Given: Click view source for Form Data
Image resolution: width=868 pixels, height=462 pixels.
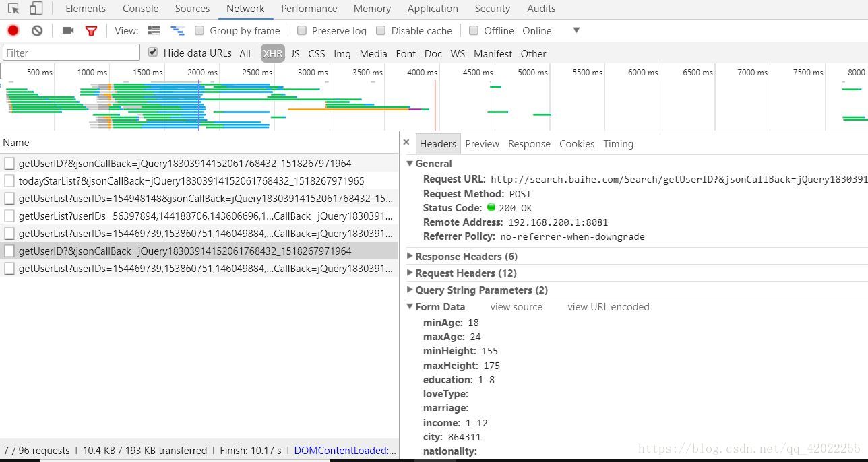Looking at the screenshot, I should [516, 307].
